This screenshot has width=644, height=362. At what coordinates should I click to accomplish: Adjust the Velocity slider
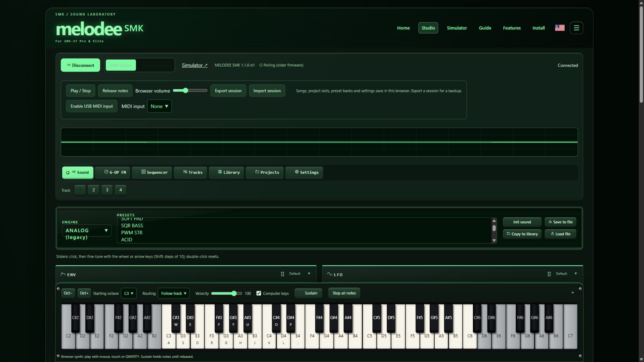coord(226,294)
